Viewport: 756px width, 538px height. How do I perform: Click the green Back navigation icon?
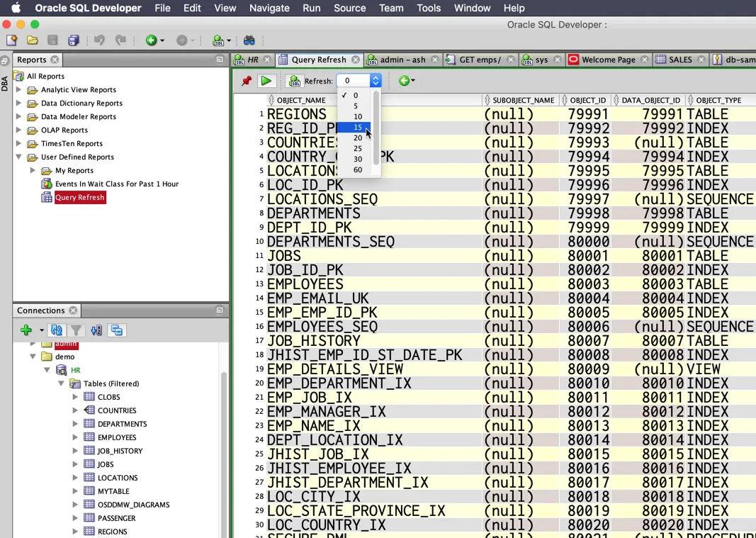click(152, 40)
